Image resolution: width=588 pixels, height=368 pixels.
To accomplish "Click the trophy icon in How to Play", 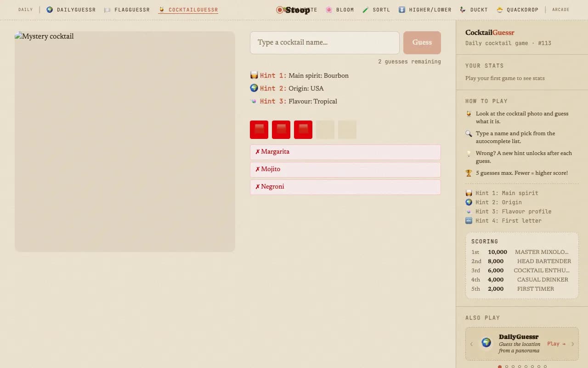I will point(469,173).
